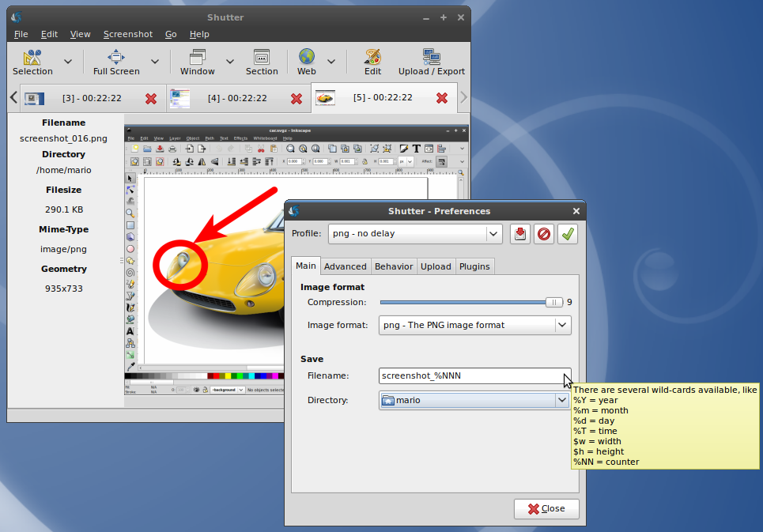The height and width of the screenshot is (532, 763).
Task: Open the Screenshot menu
Action: [x=128, y=34]
